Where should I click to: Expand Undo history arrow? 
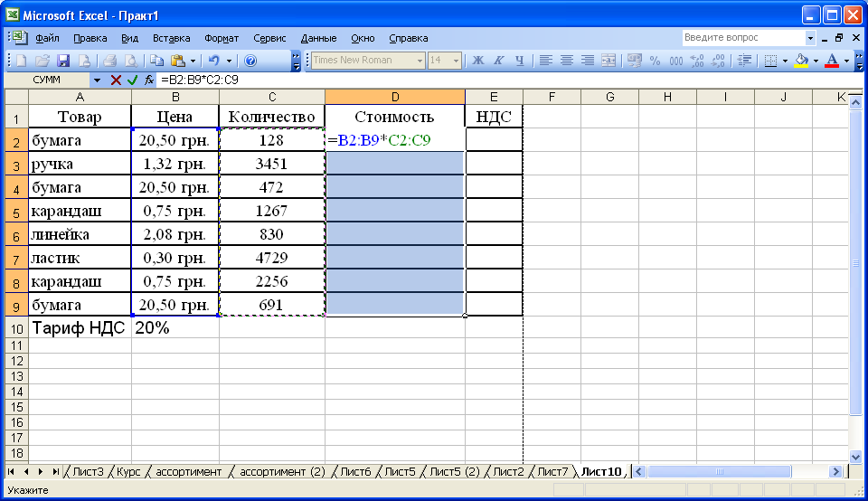click(229, 61)
